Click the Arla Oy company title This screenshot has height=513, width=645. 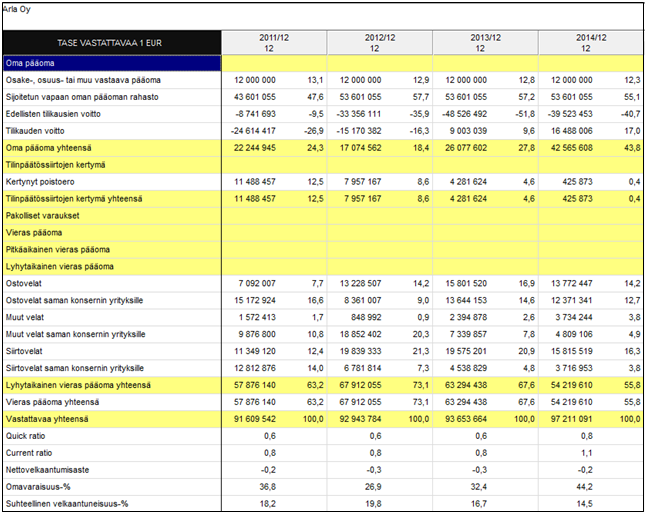click(16, 9)
